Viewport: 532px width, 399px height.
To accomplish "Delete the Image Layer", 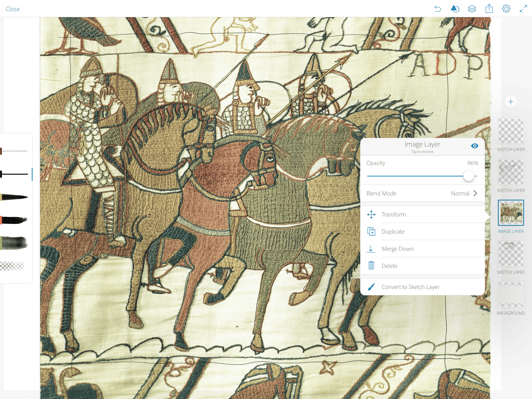I will click(422, 266).
